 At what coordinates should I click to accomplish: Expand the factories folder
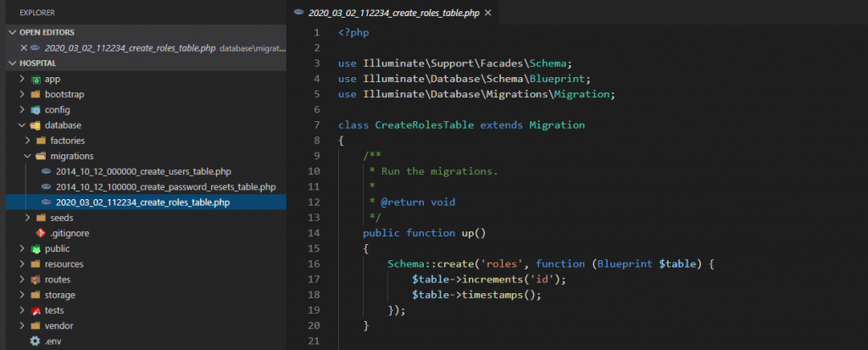27,141
